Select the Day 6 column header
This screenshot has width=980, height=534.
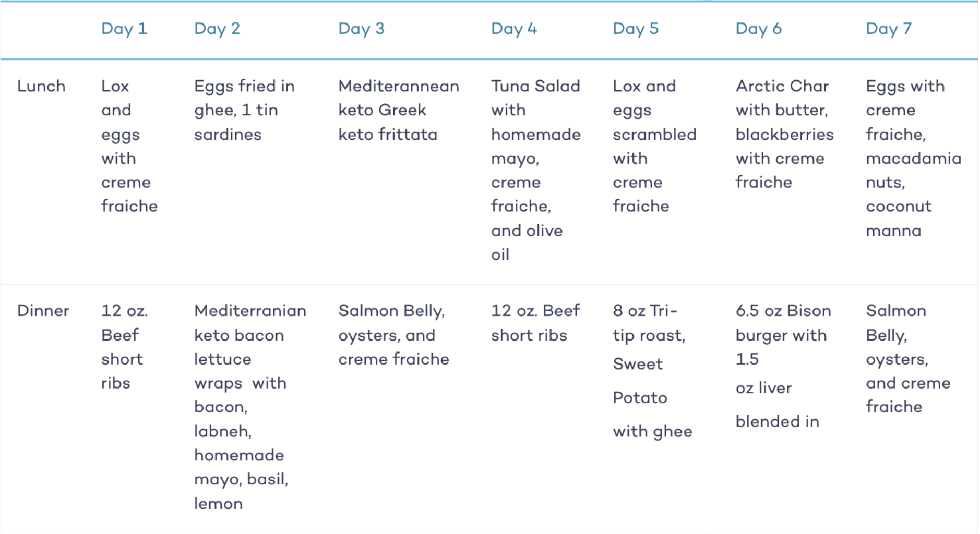coord(759,29)
